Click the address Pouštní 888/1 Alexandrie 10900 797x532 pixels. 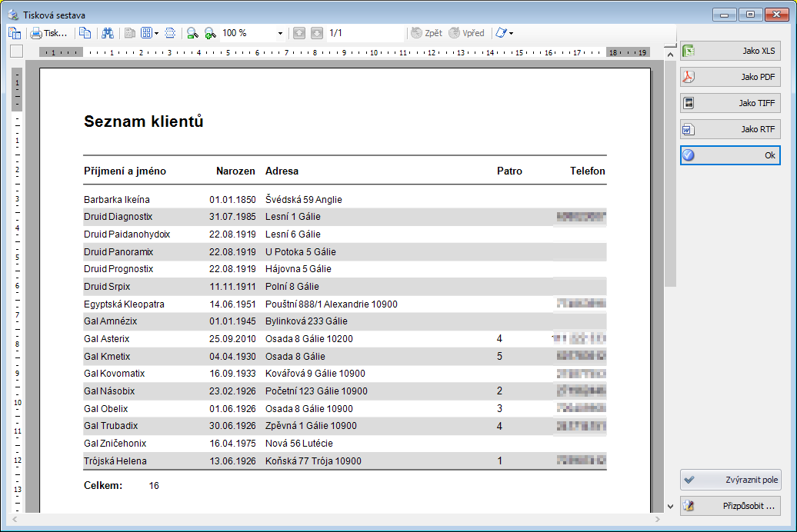tap(332, 304)
